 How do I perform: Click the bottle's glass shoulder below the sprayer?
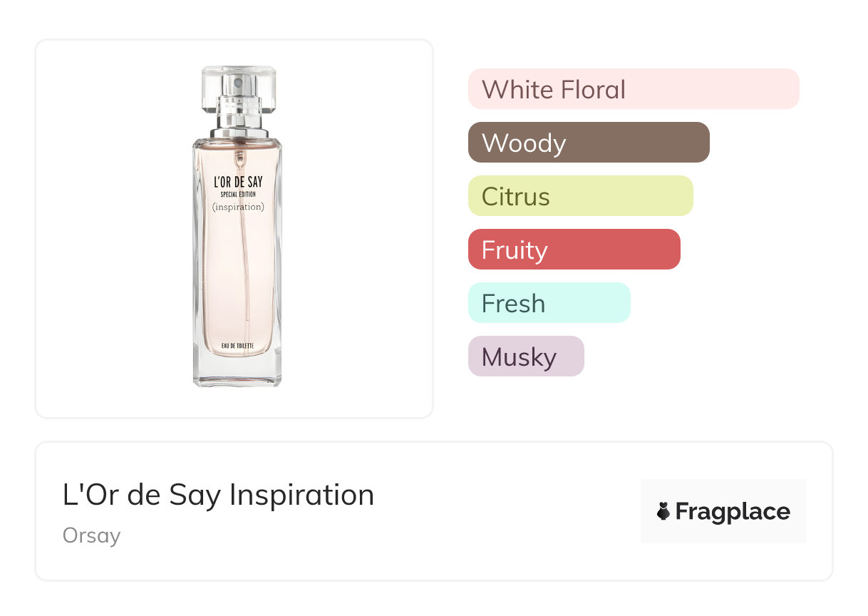tap(238, 141)
